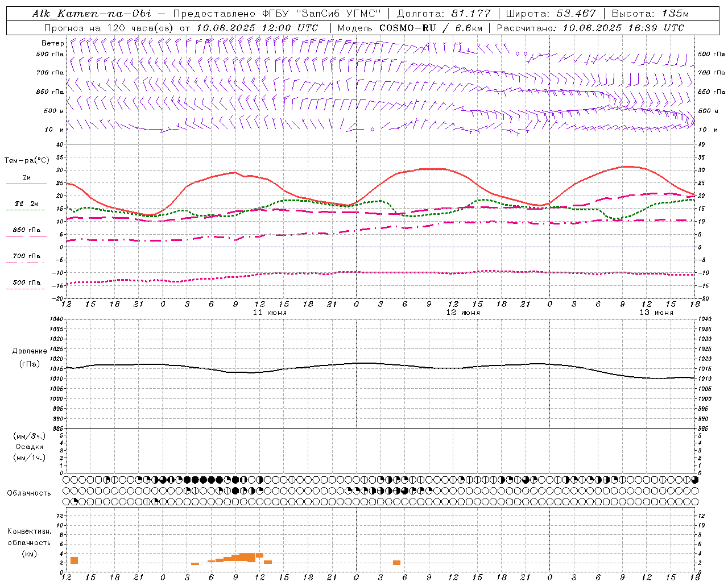
Task: Click the 500 м wind level label on the left
Action: (54, 111)
